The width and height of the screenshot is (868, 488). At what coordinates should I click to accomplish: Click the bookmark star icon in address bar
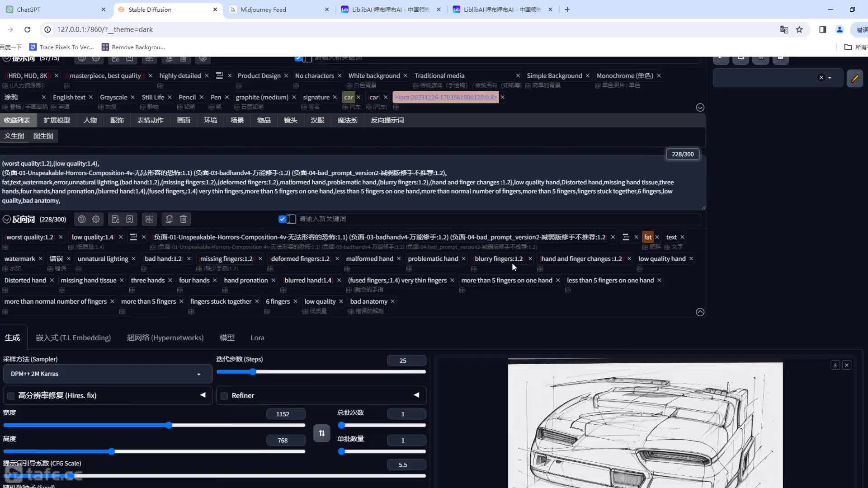tap(799, 29)
